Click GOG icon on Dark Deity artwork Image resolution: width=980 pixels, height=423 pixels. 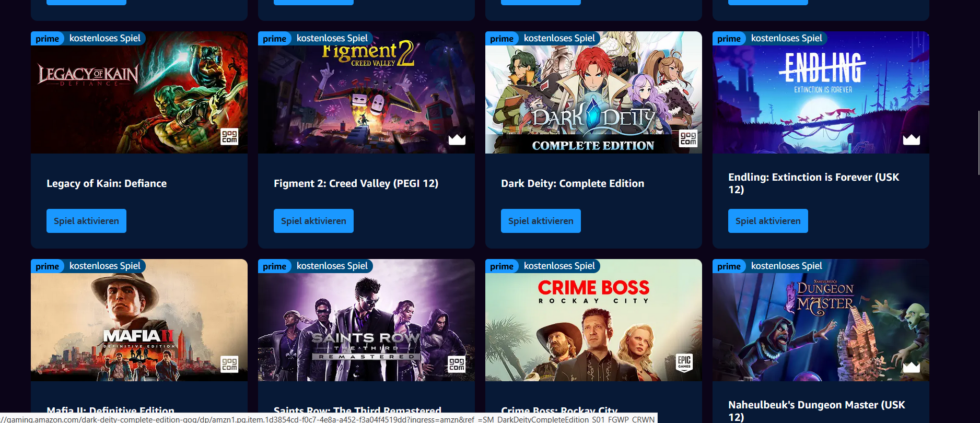pos(688,138)
